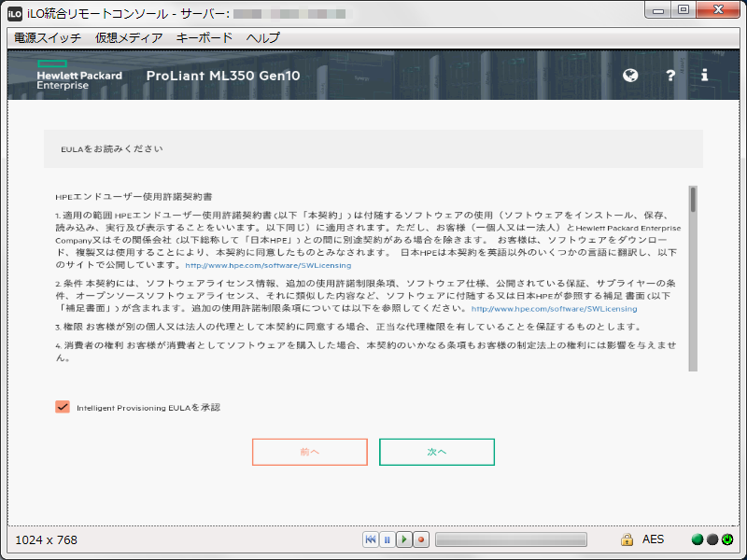Click the green status indicator icon
747x560 pixels.
(x=696, y=539)
